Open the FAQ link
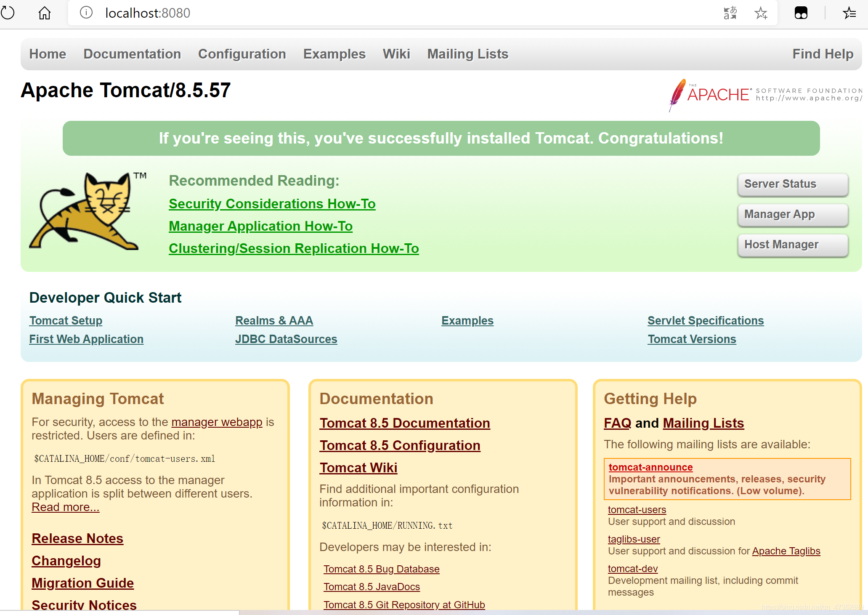This screenshot has height=615, width=868. point(617,423)
